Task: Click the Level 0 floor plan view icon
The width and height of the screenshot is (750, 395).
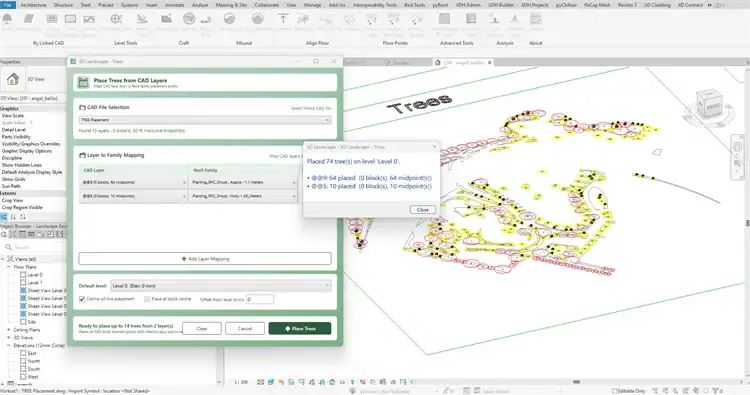Action: [x=23, y=275]
